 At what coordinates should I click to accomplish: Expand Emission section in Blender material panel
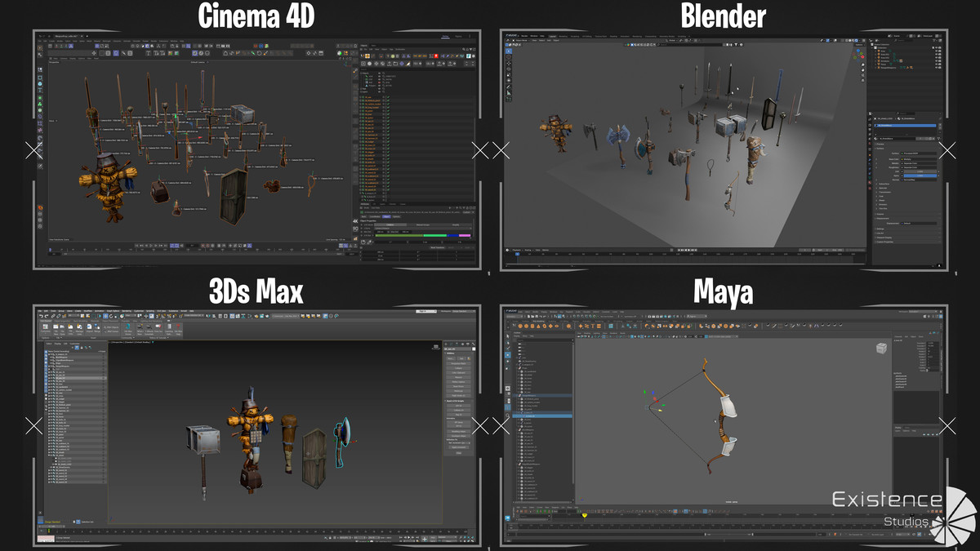(x=883, y=205)
